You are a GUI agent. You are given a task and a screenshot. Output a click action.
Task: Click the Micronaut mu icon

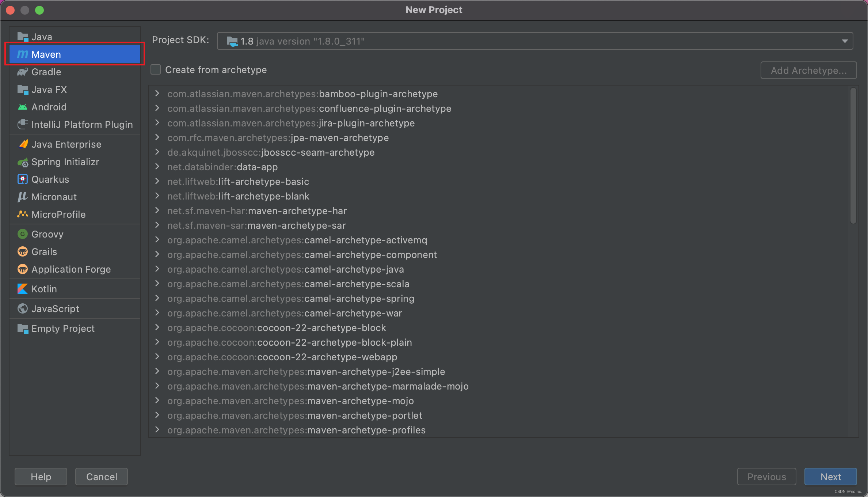pyautogui.click(x=23, y=197)
